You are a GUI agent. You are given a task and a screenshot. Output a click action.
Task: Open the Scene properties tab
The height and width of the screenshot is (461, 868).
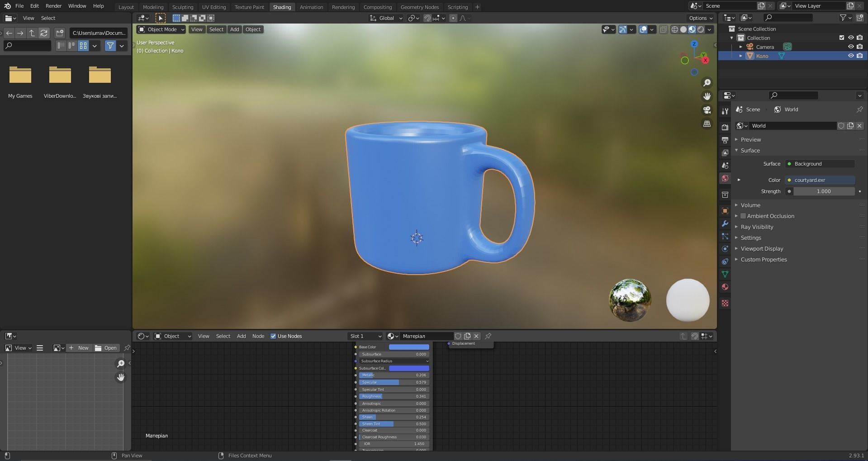point(725,166)
